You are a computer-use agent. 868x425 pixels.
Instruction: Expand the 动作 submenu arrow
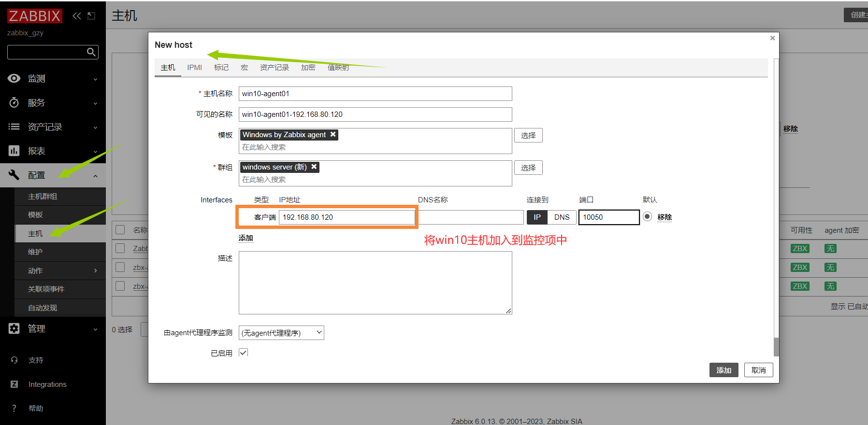click(95, 270)
